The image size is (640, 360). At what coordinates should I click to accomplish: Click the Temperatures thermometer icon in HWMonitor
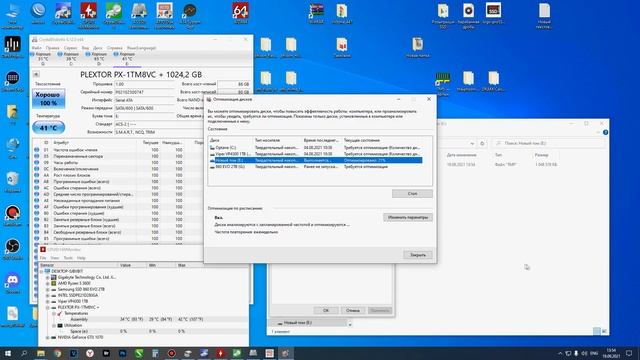pyautogui.click(x=60, y=313)
